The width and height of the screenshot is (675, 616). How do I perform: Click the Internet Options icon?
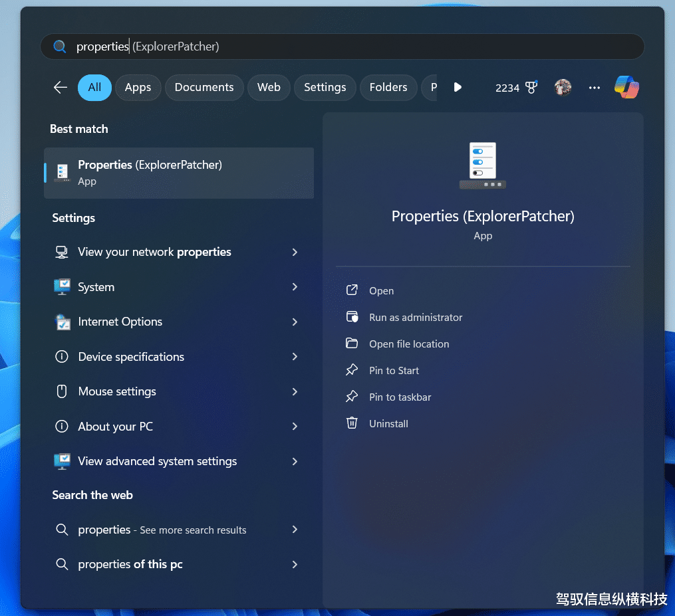[63, 322]
